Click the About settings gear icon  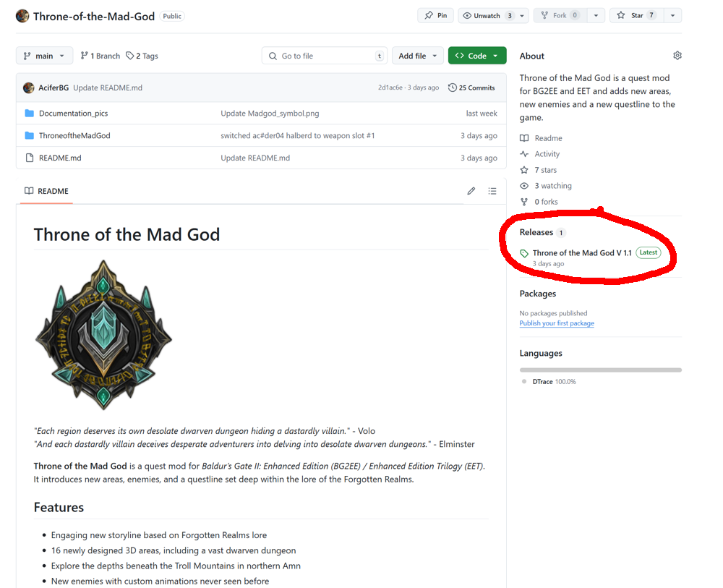(677, 56)
